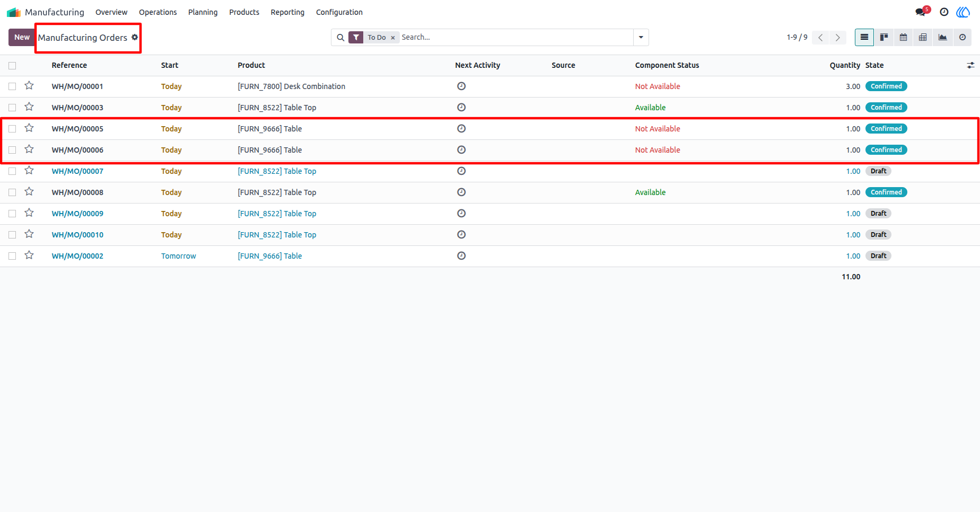Click Draft state badge of WH/MO/00007
Image resolution: width=980 pixels, height=512 pixels.
878,171
